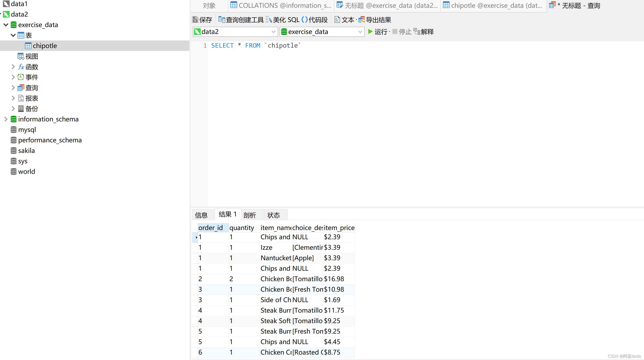This screenshot has height=360, width=644.
Task: Switch to the Info (信息) result tab
Action: [202, 215]
